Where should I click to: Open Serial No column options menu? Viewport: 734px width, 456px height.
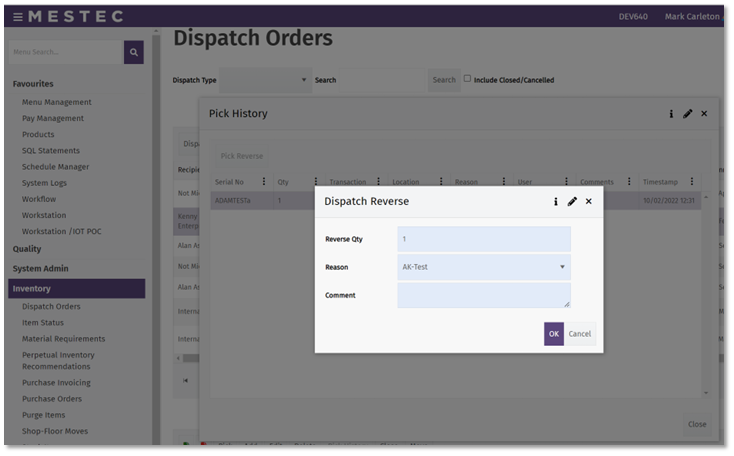[x=264, y=181]
